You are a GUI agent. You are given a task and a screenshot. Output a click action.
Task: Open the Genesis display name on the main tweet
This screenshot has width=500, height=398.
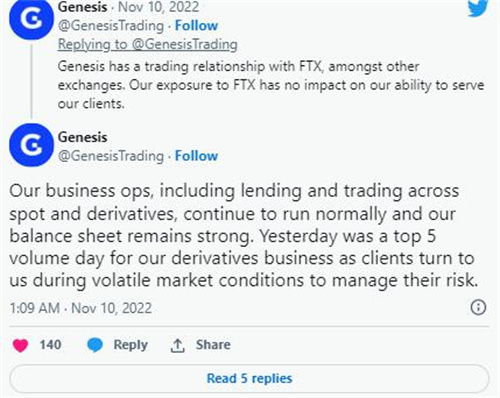[x=83, y=137]
